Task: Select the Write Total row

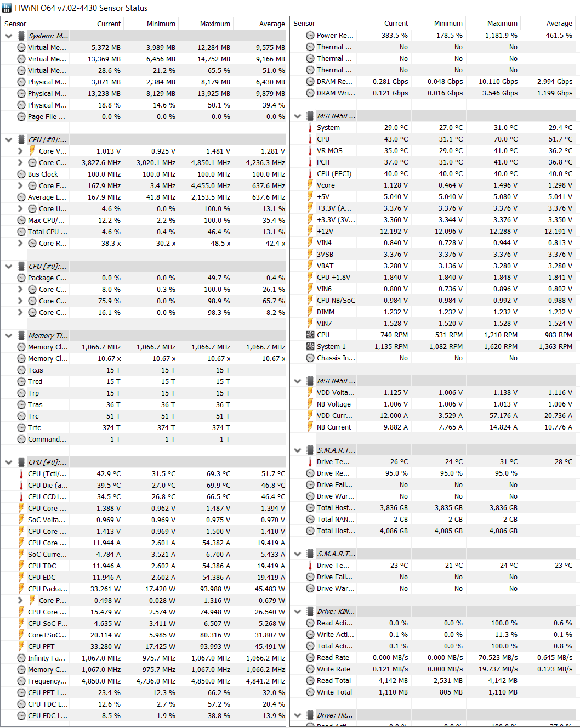Action: tap(433, 692)
